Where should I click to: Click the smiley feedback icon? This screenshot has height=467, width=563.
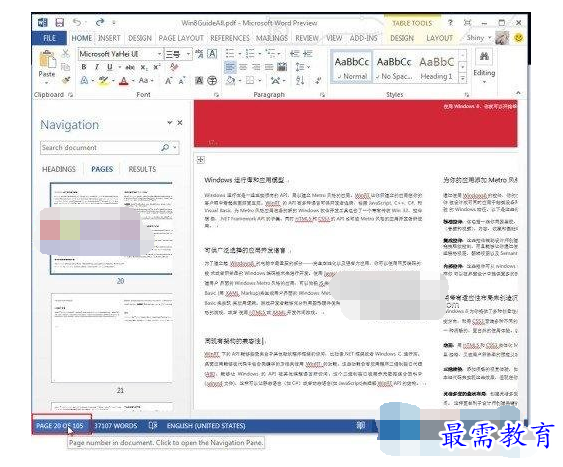[518, 38]
